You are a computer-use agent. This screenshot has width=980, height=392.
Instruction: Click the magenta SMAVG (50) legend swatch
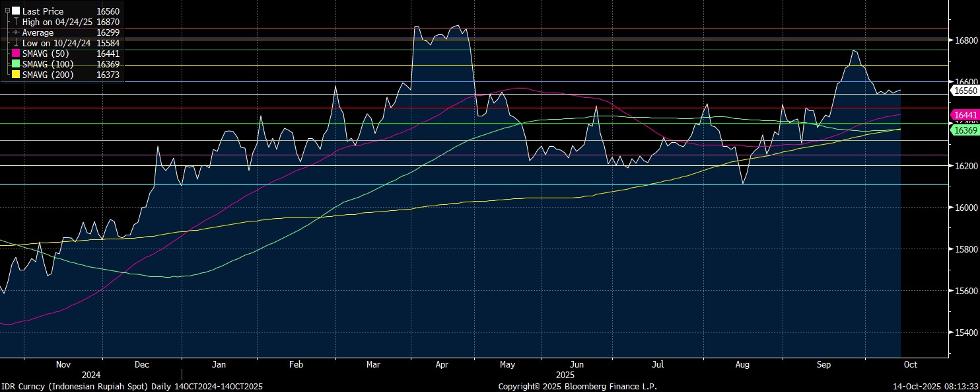tap(16, 54)
